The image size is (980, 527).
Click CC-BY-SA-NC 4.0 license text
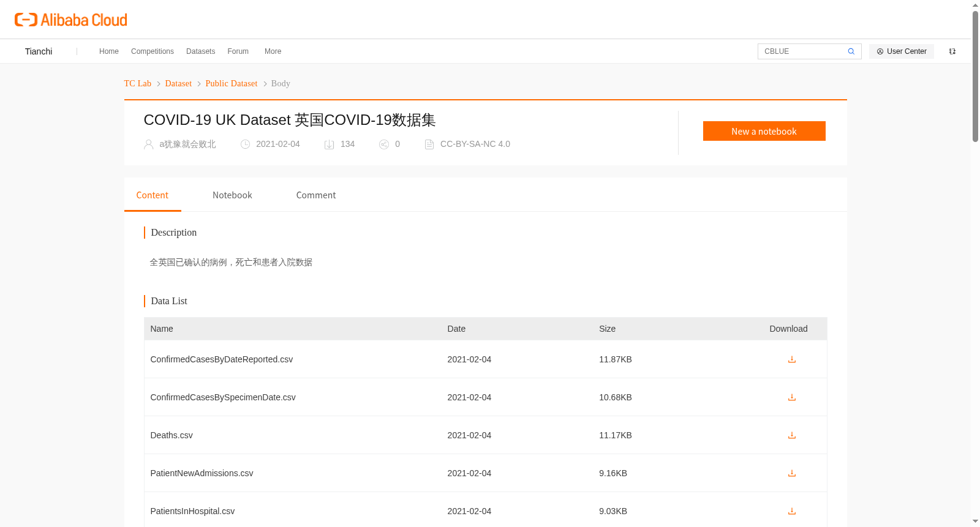(475, 144)
